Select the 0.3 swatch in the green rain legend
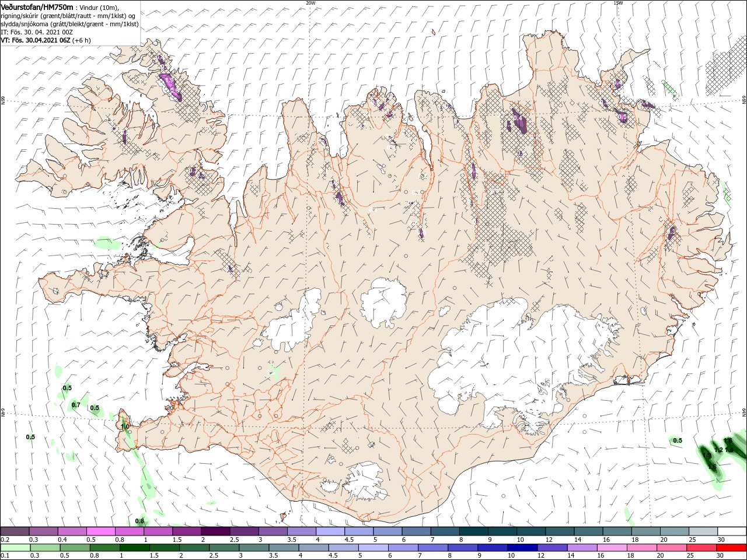Screen dimensions: 747x560 click(45, 548)
